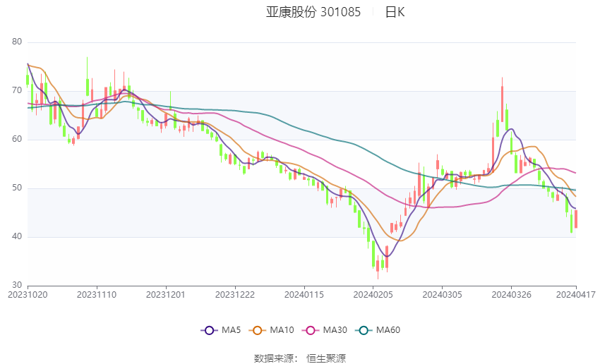Toggle the MA10 legend marker
This screenshot has height=364, width=600.
click(x=258, y=330)
